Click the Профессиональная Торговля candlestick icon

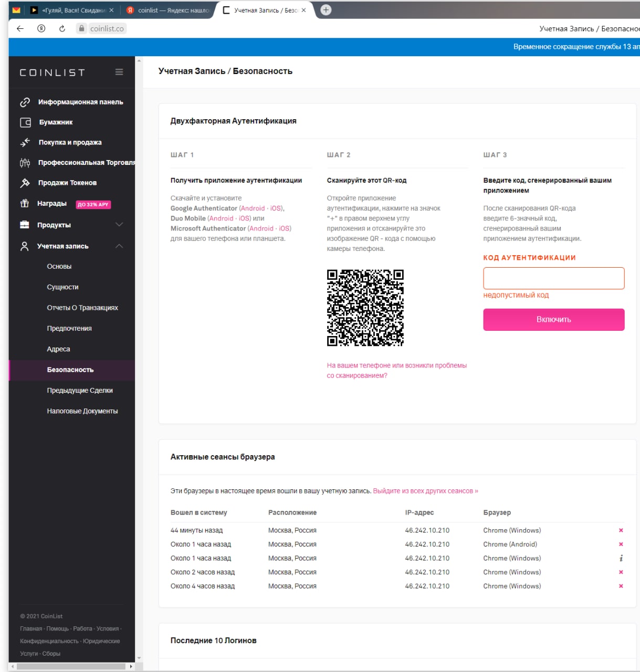(x=25, y=163)
